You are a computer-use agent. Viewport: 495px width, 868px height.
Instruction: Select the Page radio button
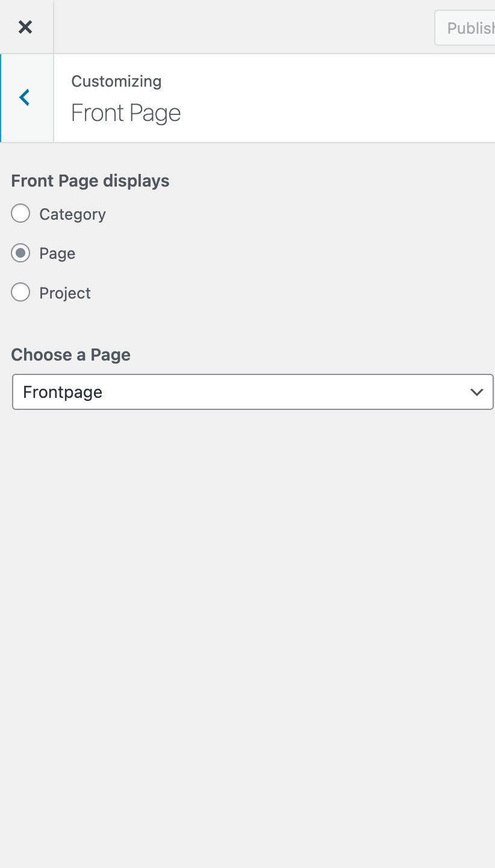click(x=20, y=253)
